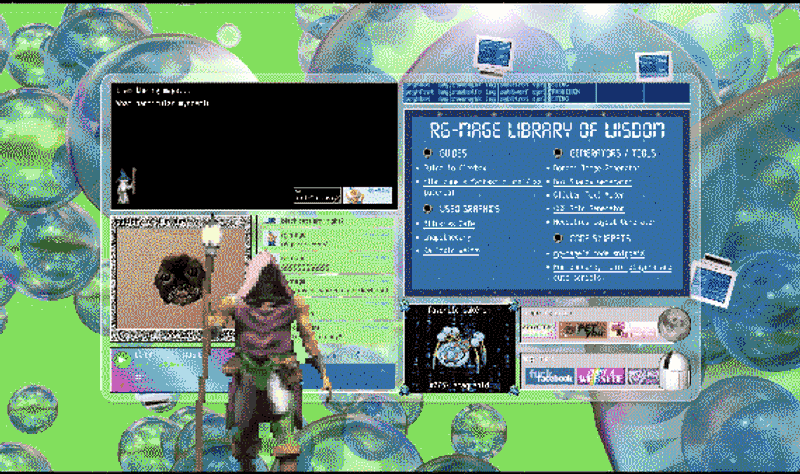This screenshot has height=474, width=800.
Task: Click the wizard sprite in the black panel
Action: (125, 186)
